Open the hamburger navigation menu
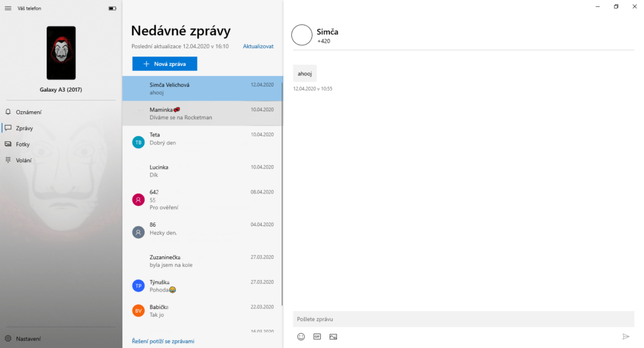This screenshot has width=644, height=348. [x=8, y=8]
